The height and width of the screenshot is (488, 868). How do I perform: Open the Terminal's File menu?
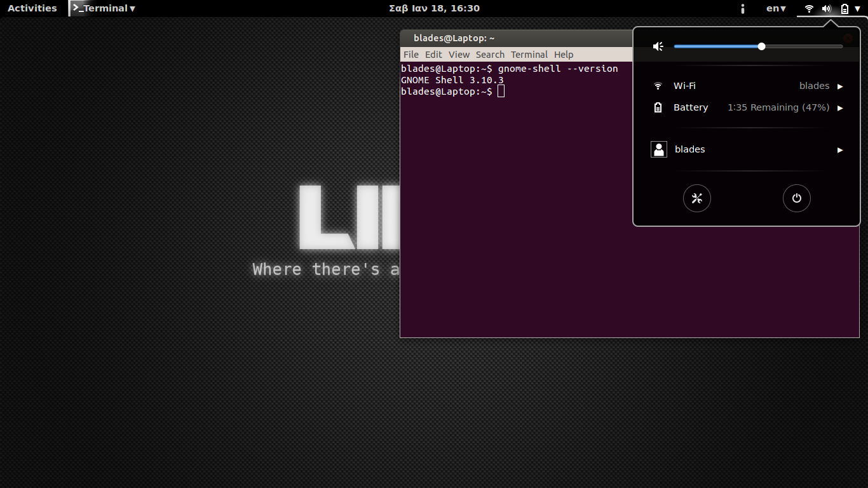410,54
